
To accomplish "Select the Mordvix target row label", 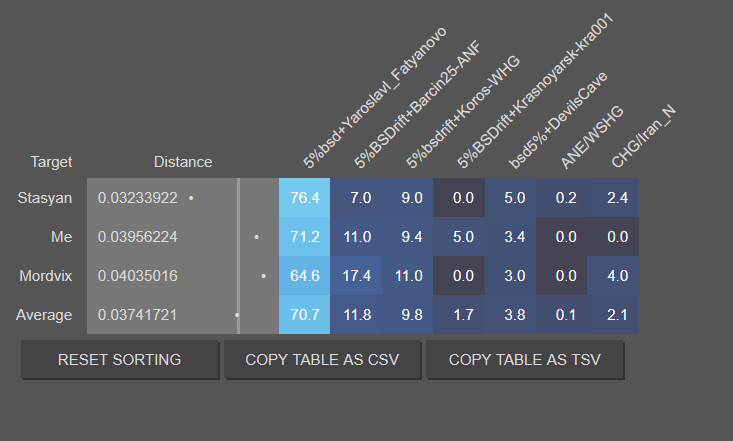I will pos(46,276).
